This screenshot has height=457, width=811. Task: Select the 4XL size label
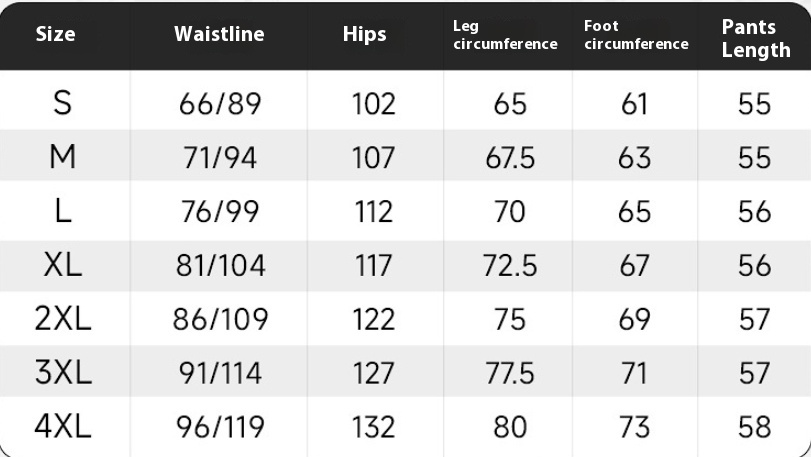pyautogui.click(x=63, y=426)
